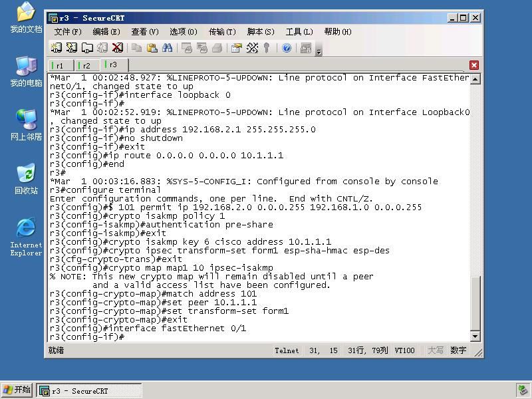Image resolution: width=532 pixels, height=399 pixels.
Task: Open the 选项(O) menu
Action: 184,32
